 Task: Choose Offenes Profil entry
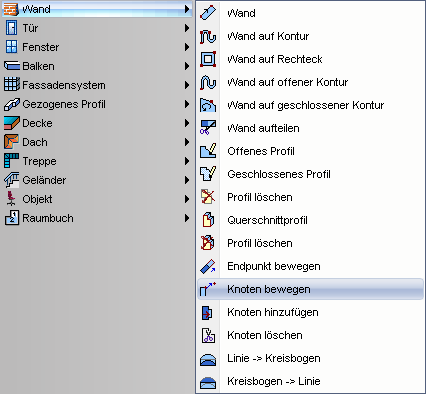click(310, 151)
